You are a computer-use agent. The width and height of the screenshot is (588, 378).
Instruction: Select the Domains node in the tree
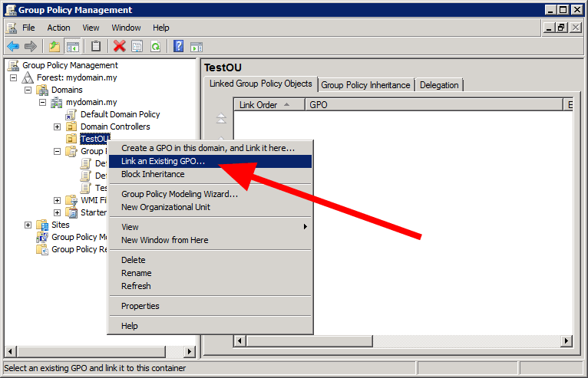[67, 90]
